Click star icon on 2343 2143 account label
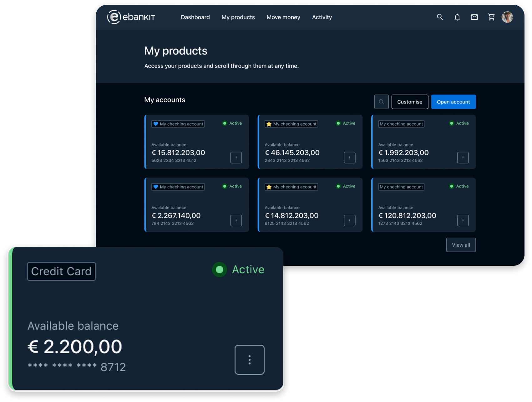 tap(269, 124)
